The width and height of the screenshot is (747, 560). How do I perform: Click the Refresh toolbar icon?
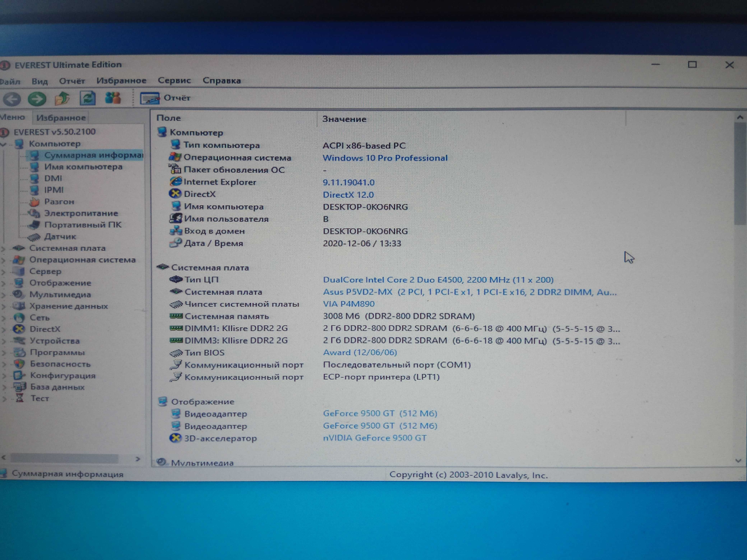[87, 98]
